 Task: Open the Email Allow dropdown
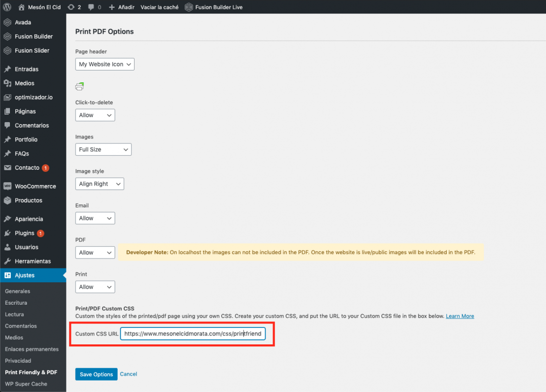click(x=95, y=218)
